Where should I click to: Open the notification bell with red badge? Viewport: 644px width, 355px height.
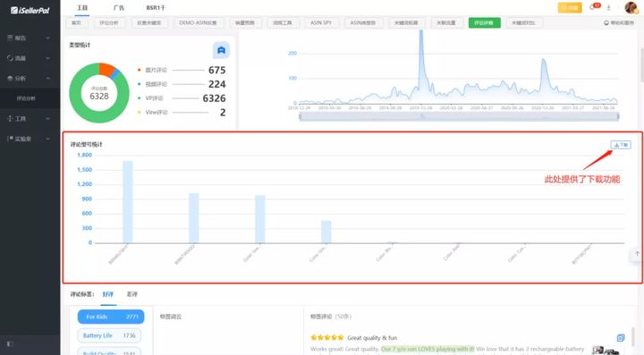point(594,7)
